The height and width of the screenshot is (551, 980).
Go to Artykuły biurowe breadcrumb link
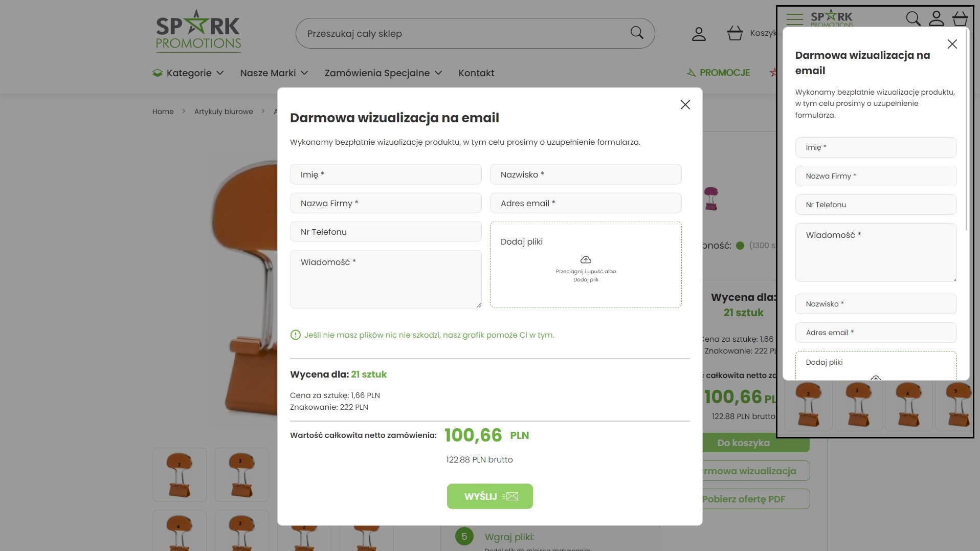tap(224, 112)
